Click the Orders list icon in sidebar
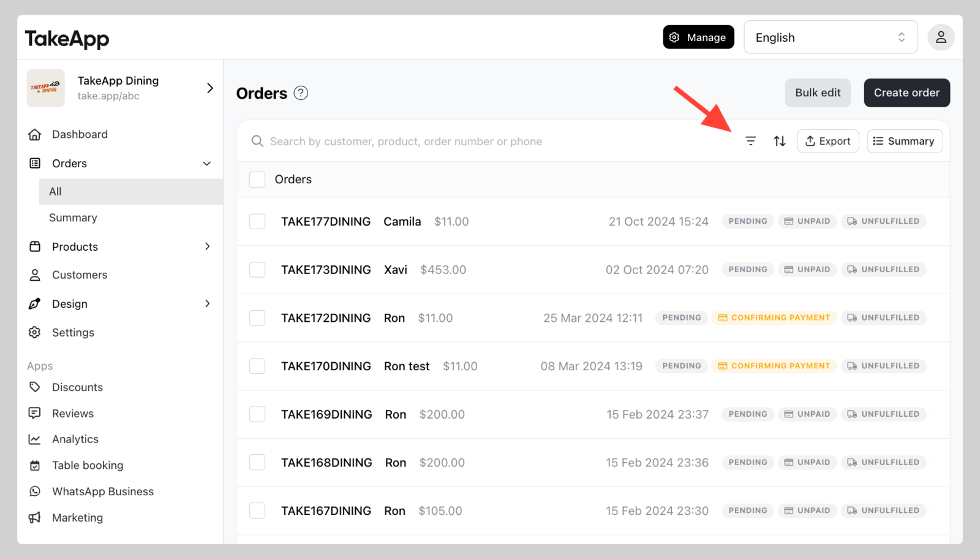This screenshot has height=559, width=980. tap(35, 163)
